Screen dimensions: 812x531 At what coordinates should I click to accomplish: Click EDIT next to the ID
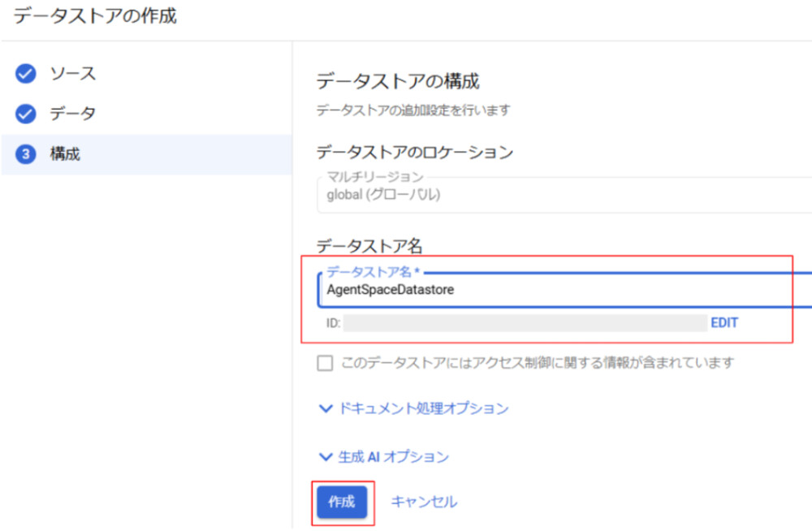click(x=724, y=323)
